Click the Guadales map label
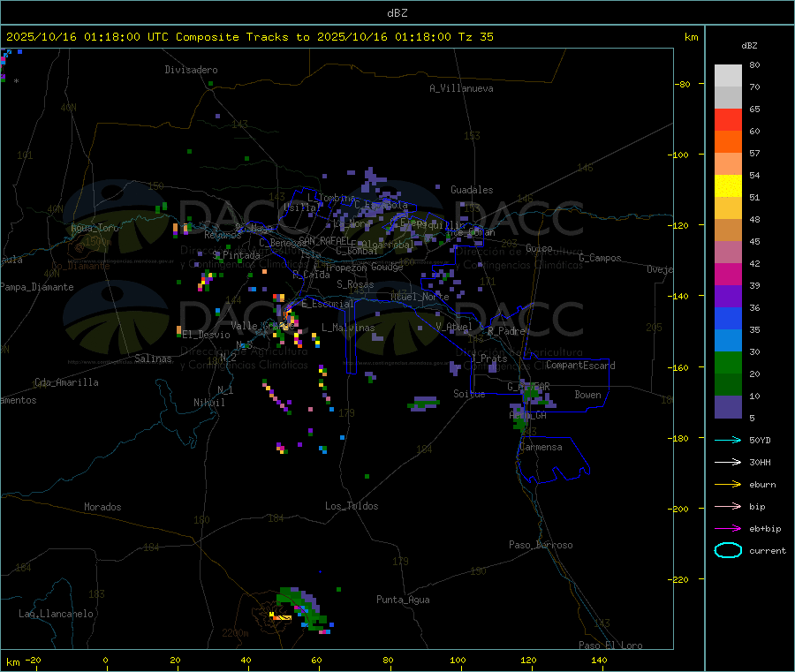This screenshot has height=672, width=795. click(472, 190)
